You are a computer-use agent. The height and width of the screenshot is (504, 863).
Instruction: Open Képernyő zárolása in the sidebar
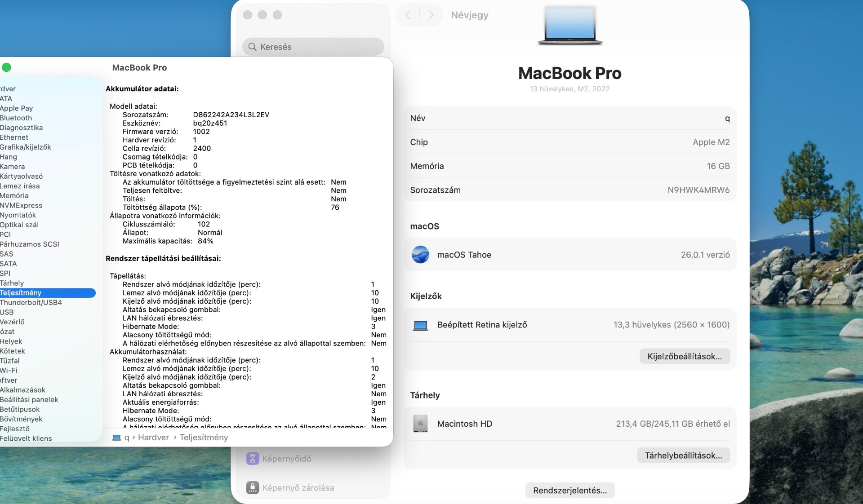(298, 488)
